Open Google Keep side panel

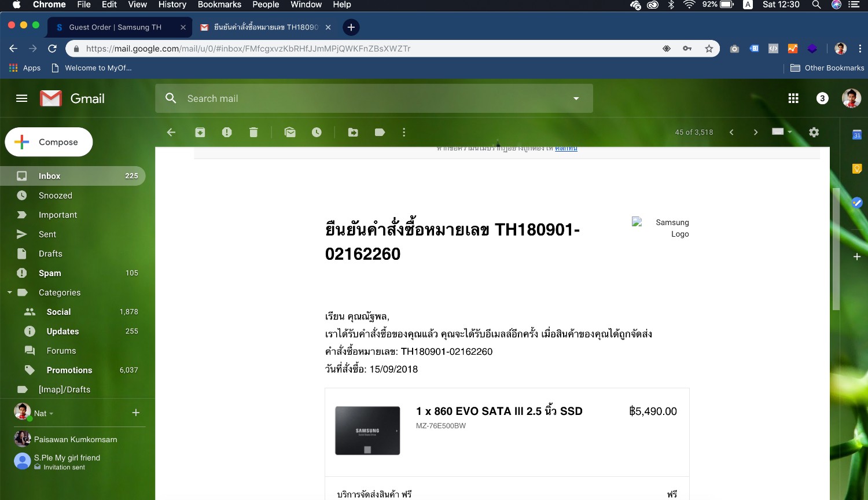tap(857, 168)
